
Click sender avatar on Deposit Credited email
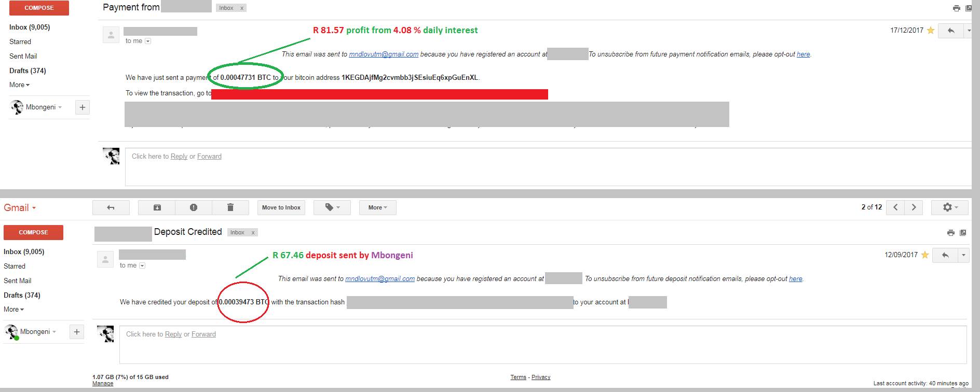[105, 259]
